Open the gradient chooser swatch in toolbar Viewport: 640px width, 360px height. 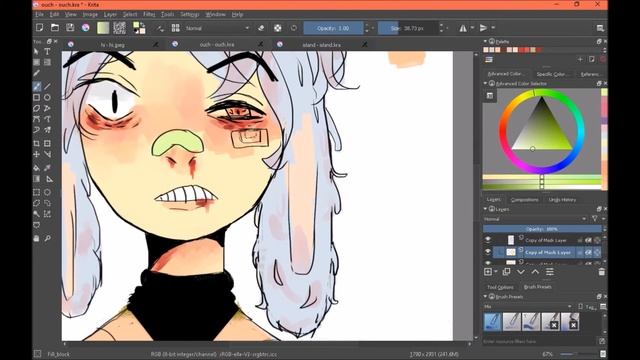point(103,28)
